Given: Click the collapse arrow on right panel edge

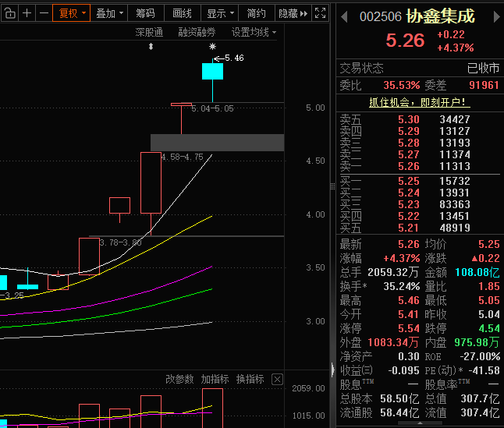Looking at the screenshot, I should pos(332,370).
